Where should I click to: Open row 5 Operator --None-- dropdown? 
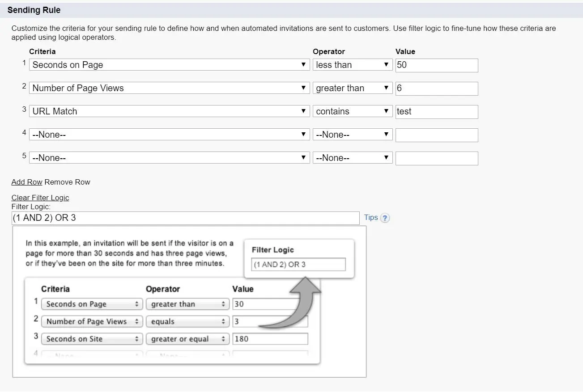[x=353, y=158]
